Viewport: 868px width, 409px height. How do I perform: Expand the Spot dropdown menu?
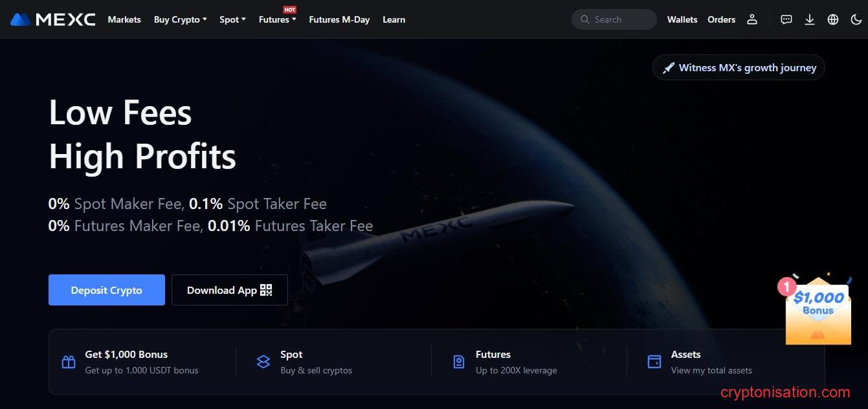232,19
